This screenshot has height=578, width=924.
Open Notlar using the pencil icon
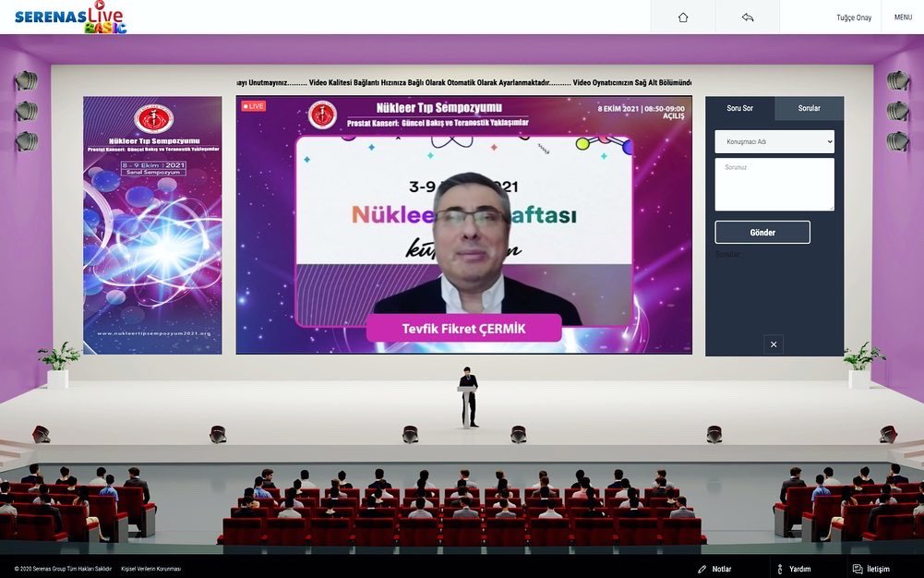(x=702, y=569)
